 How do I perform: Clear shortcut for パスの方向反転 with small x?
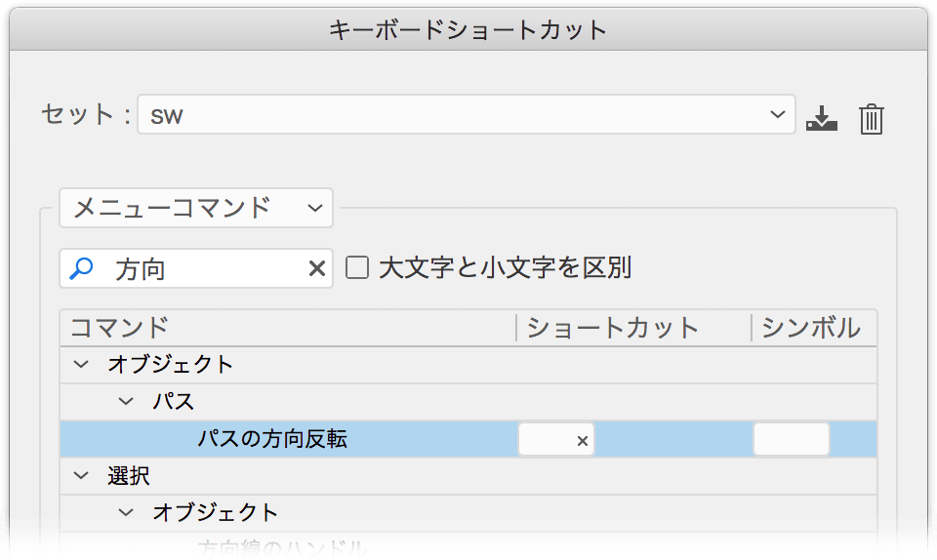pyautogui.click(x=583, y=441)
